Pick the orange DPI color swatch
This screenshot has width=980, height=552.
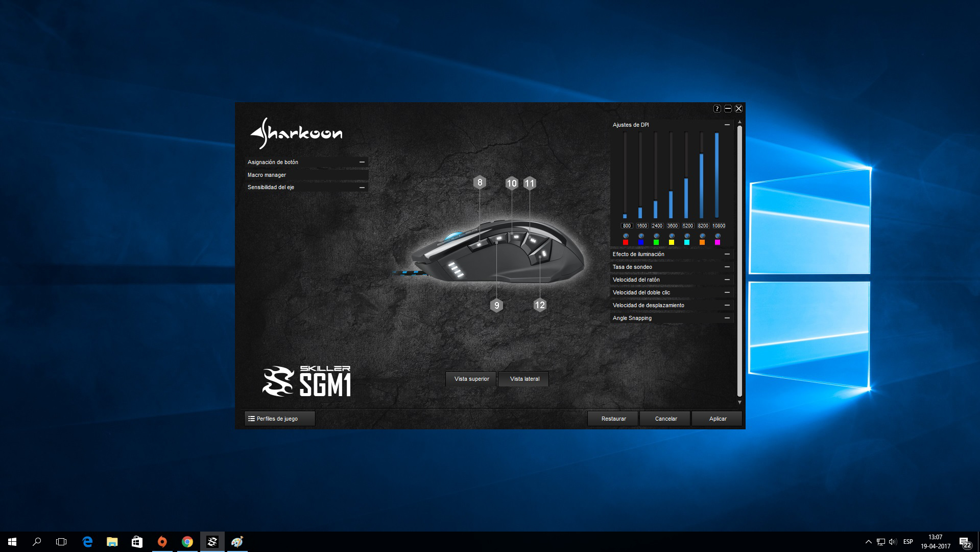[702, 242]
